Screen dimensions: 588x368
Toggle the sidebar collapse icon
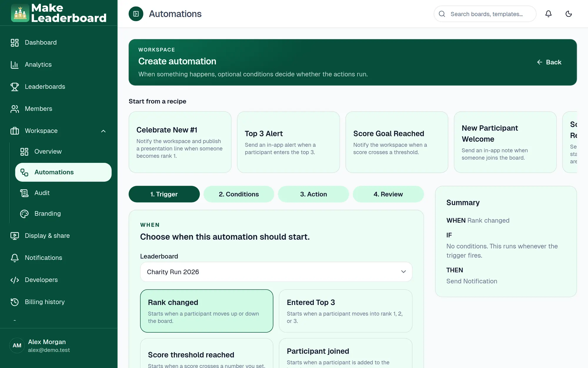point(136,14)
